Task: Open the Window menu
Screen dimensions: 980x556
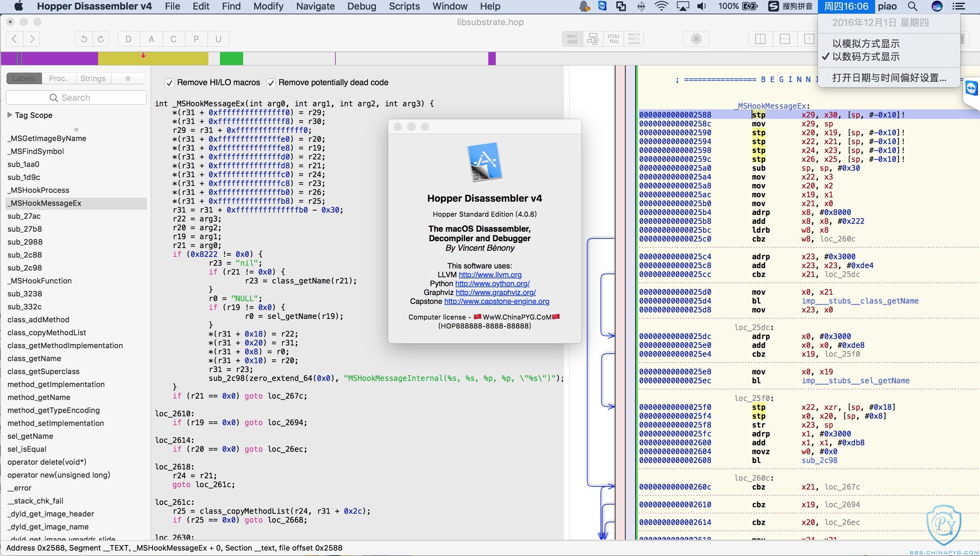Action: click(x=449, y=6)
